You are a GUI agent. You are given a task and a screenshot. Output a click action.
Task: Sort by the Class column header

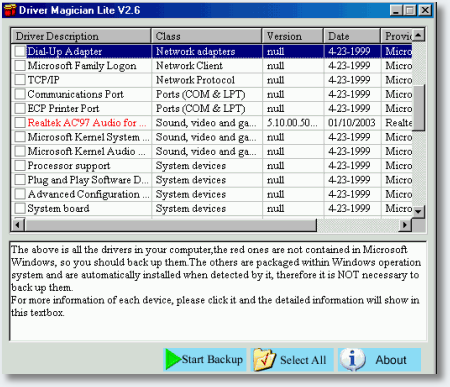206,36
